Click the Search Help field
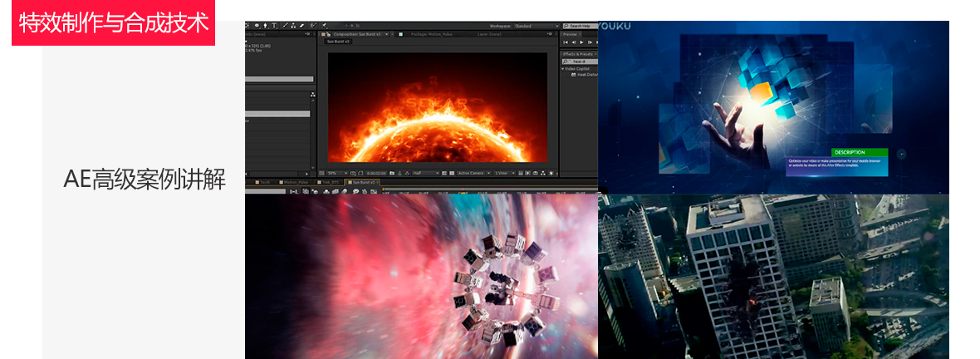This screenshot has width=980, height=359. point(580,26)
